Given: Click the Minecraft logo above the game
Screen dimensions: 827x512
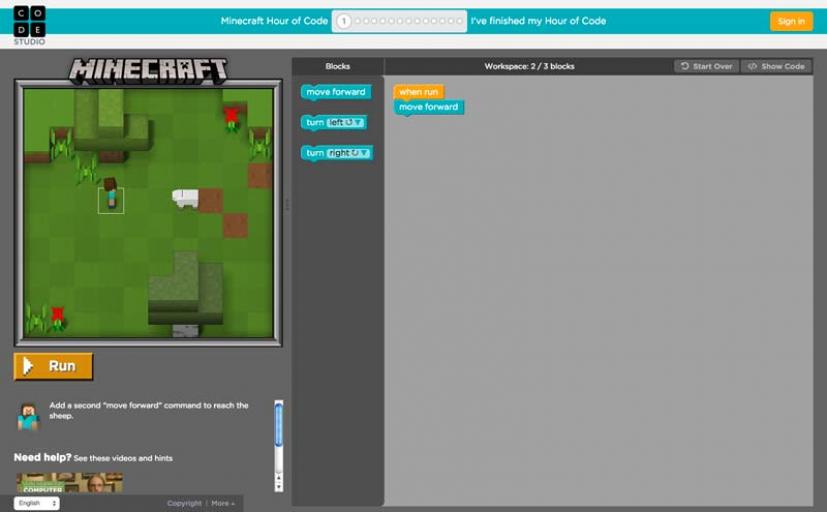Looking at the screenshot, I should coord(148,71).
